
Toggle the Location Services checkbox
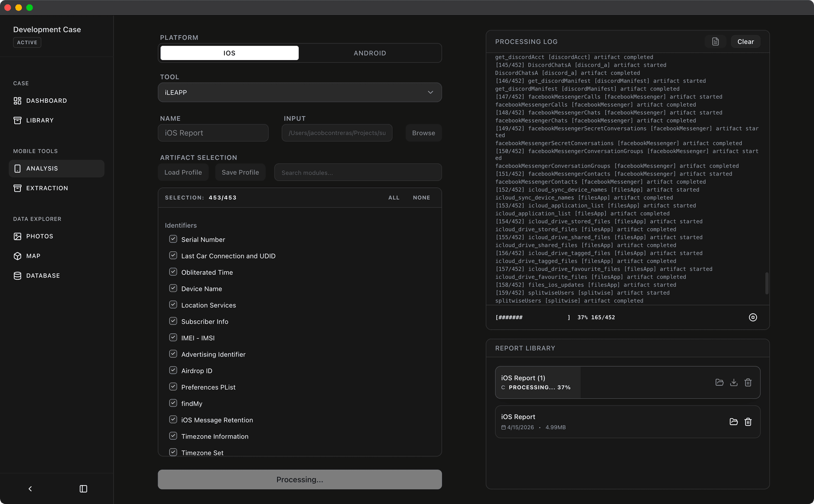click(x=173, y=305)
